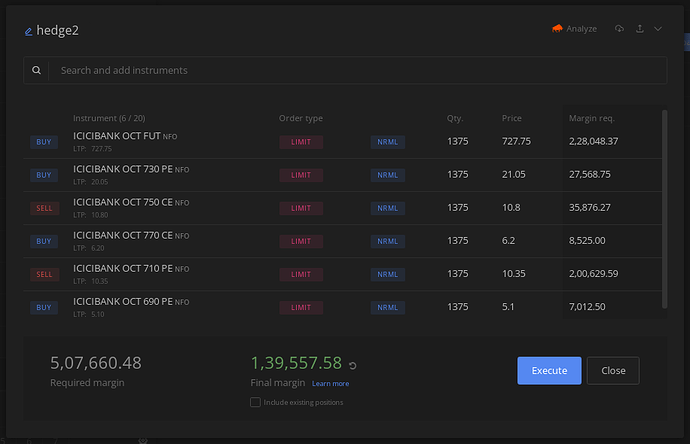
Task: Change LIMIT order type for 730 PE
Action: [301, 175]
